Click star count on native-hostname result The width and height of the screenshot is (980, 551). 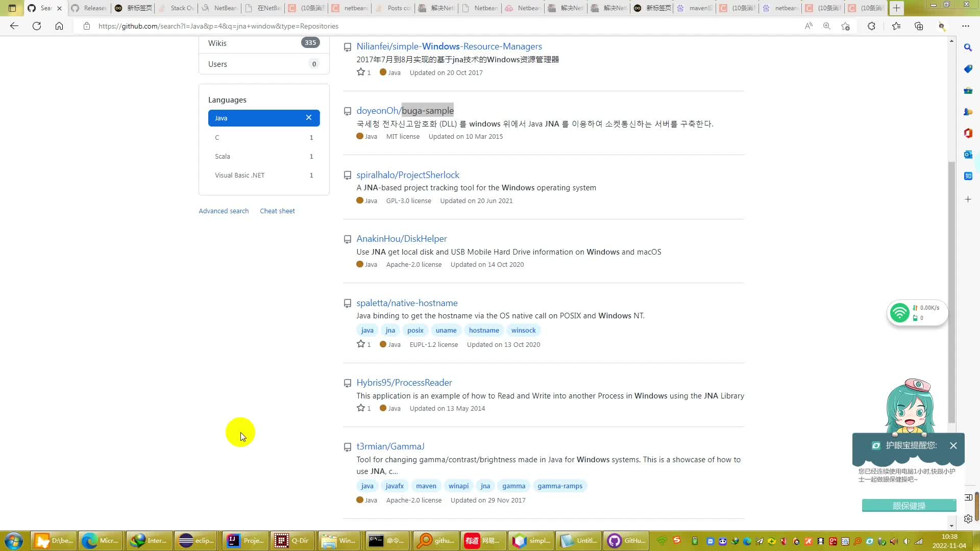(x=364, y=344)
